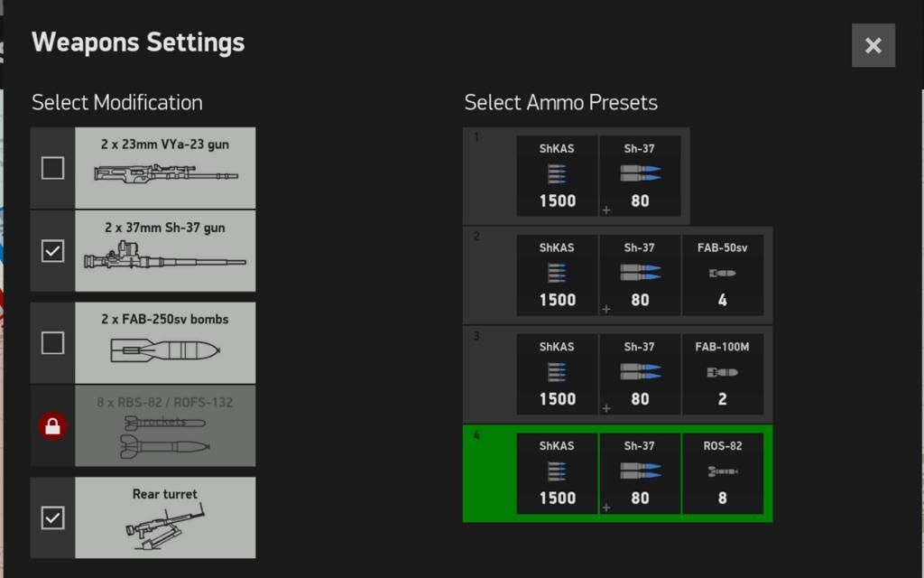
Task: Click the FAB-250sv bomb illustration
Action: coord(165,350)
